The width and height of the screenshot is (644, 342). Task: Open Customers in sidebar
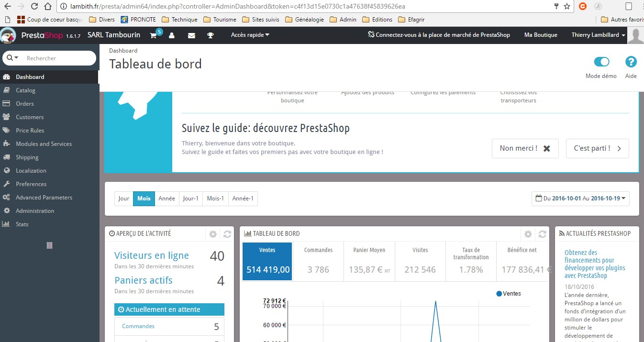(49, 117)
